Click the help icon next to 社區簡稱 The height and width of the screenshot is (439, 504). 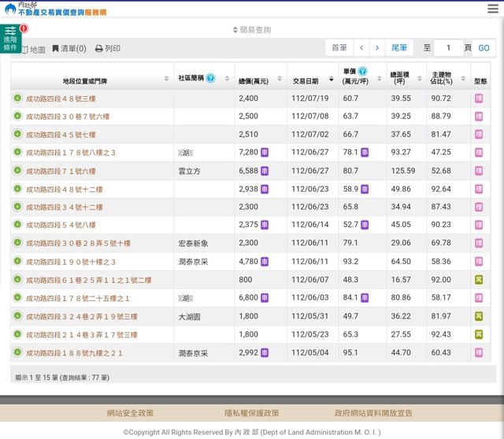[x=210, y=78]
